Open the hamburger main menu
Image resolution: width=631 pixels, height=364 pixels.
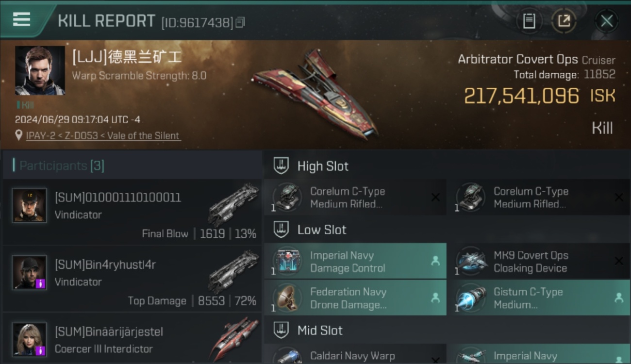pos(22,19)
